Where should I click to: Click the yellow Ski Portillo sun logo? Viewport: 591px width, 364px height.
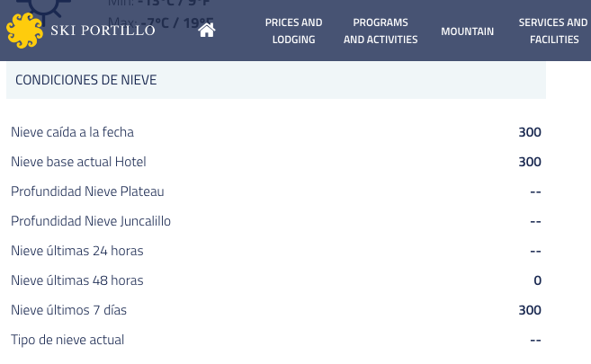click(25, 31)
